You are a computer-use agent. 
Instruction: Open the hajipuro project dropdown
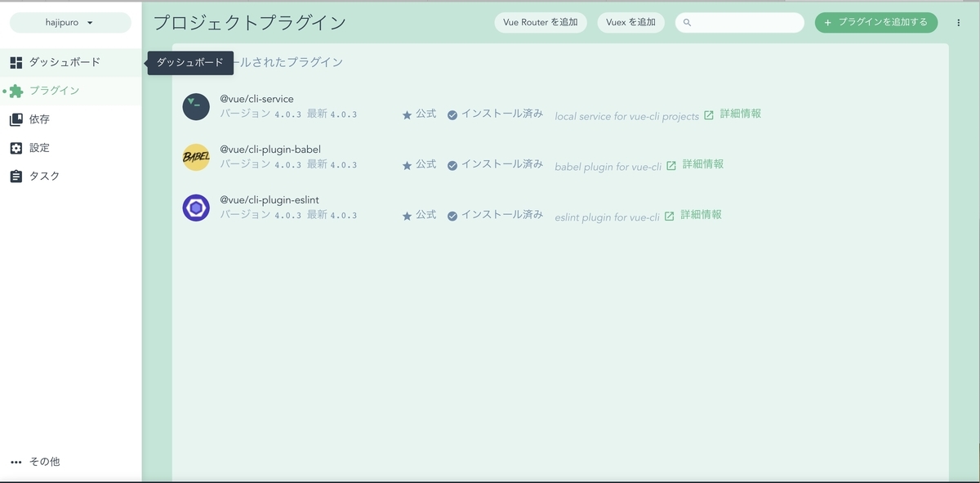70,23
